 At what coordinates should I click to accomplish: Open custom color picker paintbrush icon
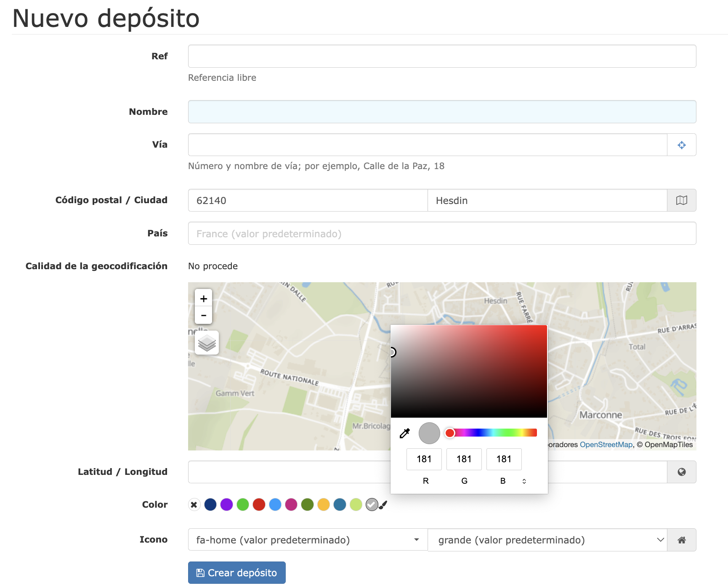pyautogui.click(x=383, y=505)
